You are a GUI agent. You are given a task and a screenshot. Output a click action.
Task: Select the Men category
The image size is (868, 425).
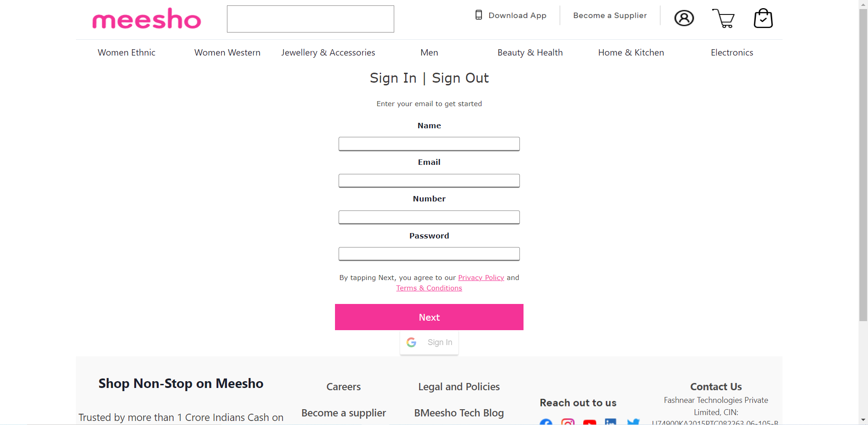coord(429,52)
